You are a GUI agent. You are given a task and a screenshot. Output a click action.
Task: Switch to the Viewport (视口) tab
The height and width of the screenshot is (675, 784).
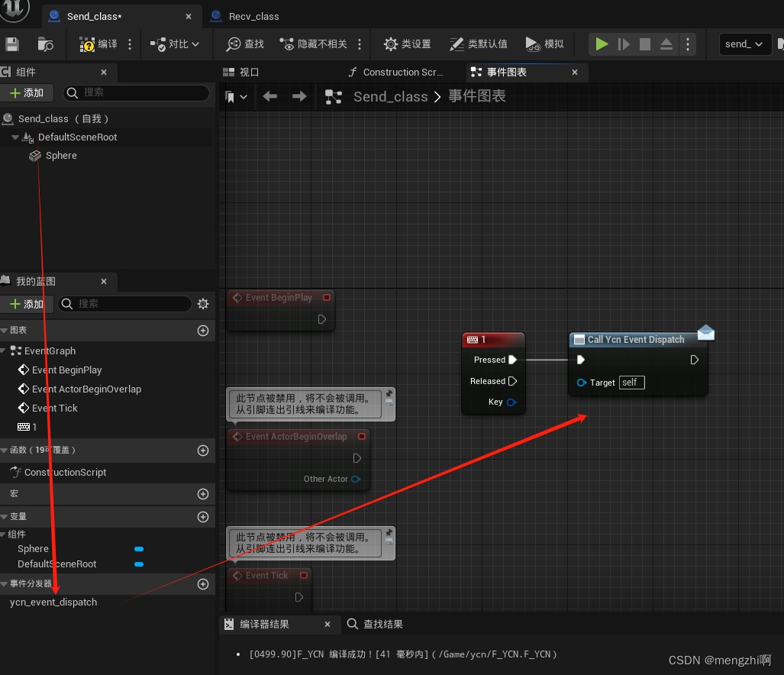pyautogui.click(x=240, y=73)
